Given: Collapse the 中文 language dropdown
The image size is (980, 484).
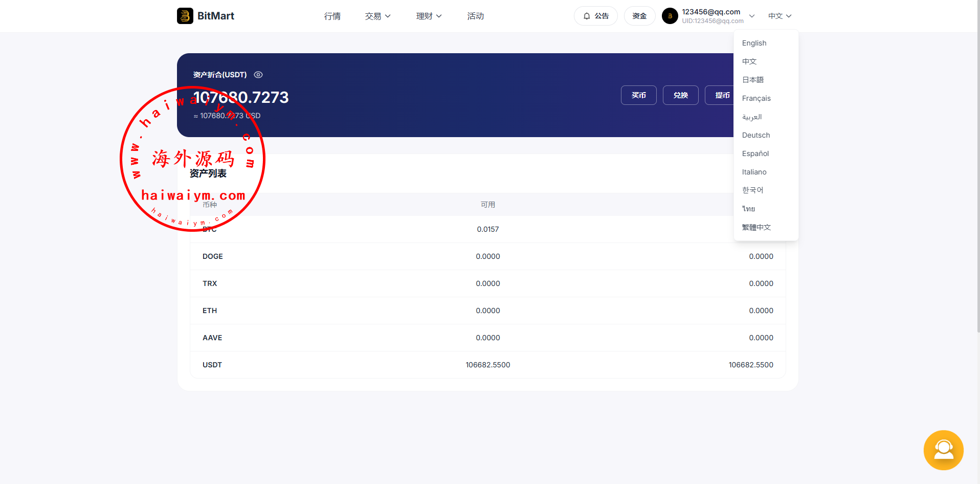Looking at the screenshot, I should (x=780, y=16).
